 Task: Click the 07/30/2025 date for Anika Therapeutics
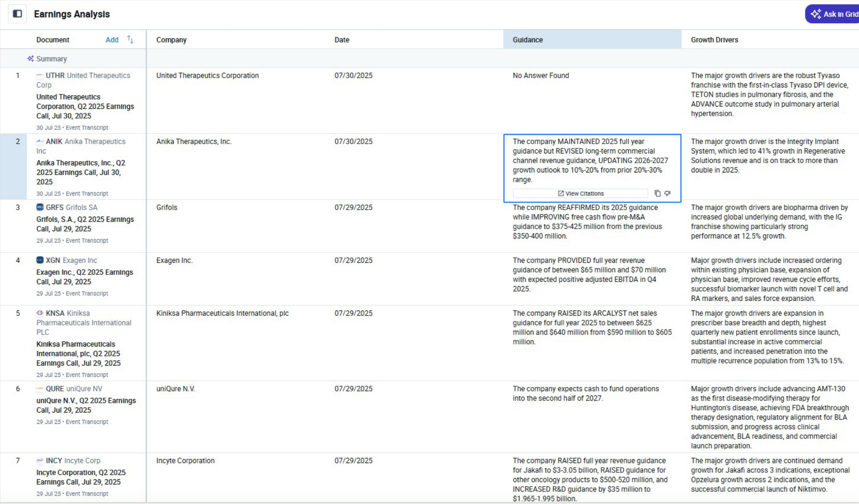353,141
